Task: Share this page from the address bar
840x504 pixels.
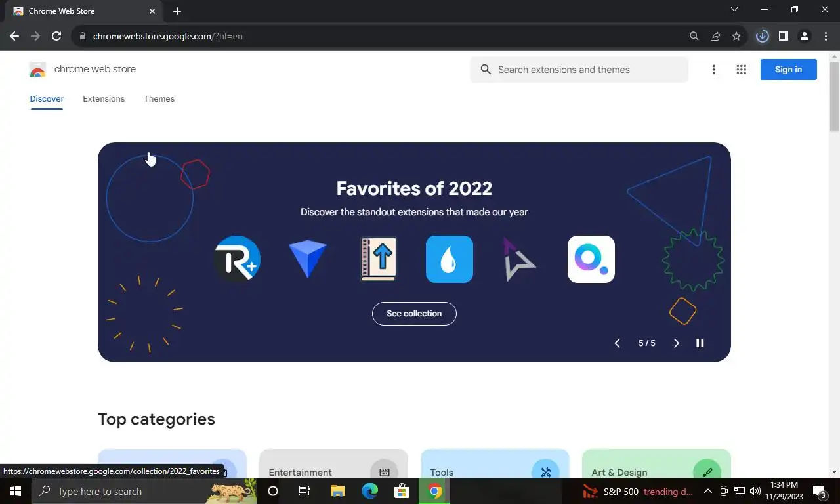Action: coord(715,36)
